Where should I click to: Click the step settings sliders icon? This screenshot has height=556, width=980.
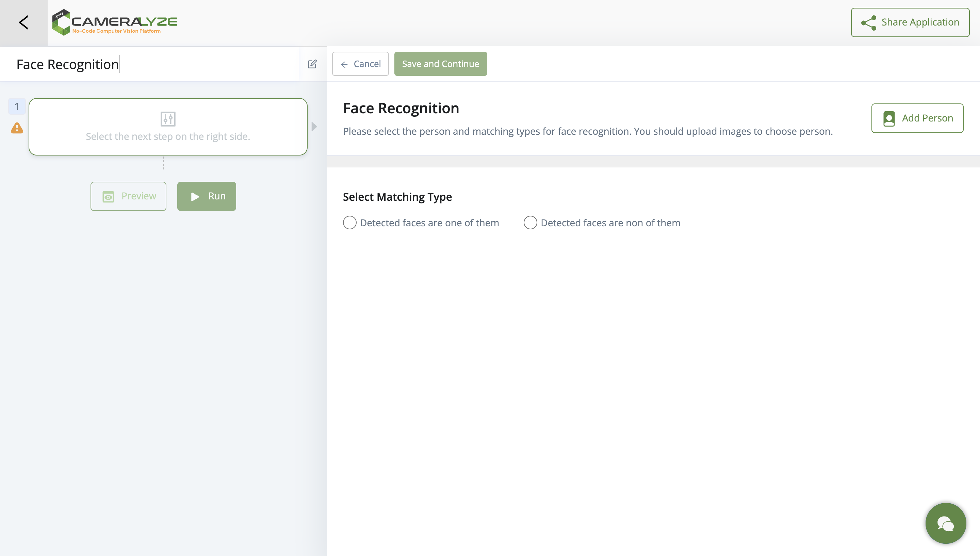[168, 119]
